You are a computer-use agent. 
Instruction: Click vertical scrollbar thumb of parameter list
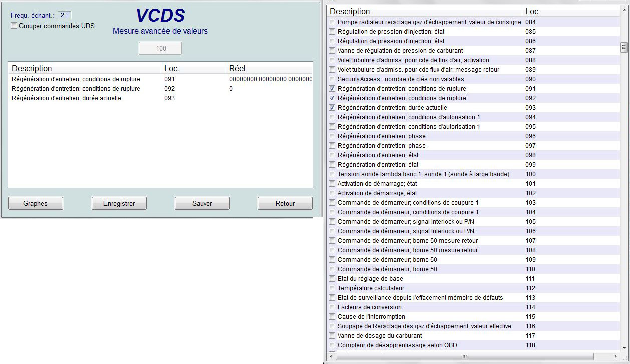click(624, 47)
